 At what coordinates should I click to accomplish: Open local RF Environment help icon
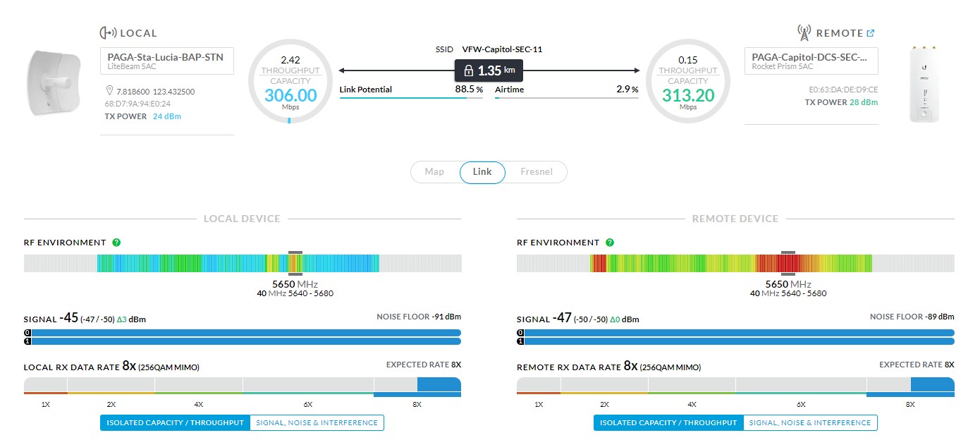pyautogui.click(x=116, y=243)
